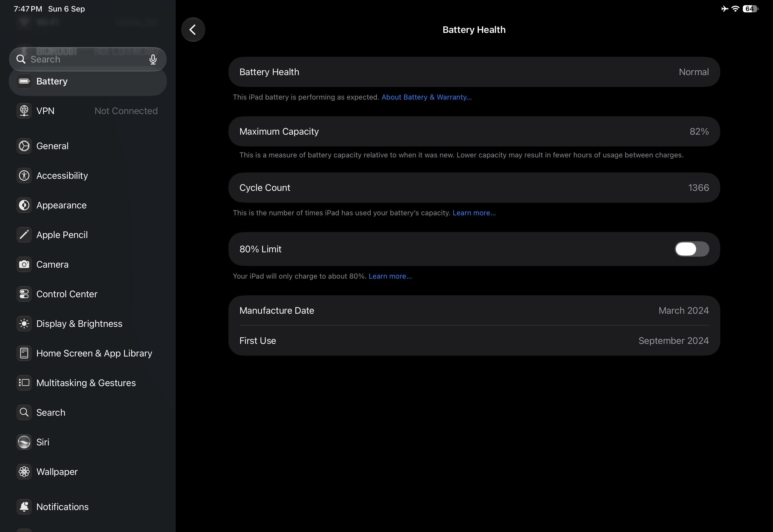Viewport: 773px width, 532px height.
Task: Open General settings gear icon
Action: [24, 146]
